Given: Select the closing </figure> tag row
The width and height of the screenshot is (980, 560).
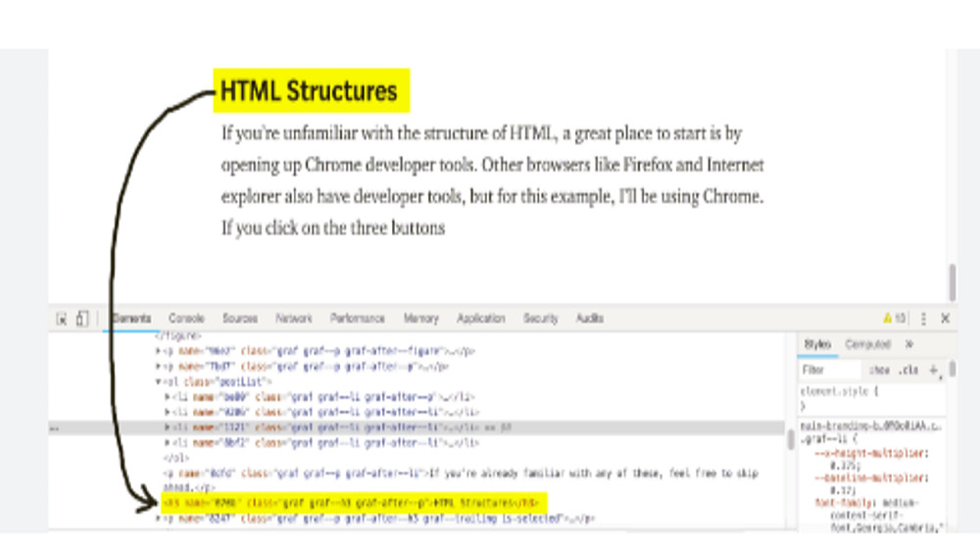Looking at the screenshot, I should pos(178,336).
